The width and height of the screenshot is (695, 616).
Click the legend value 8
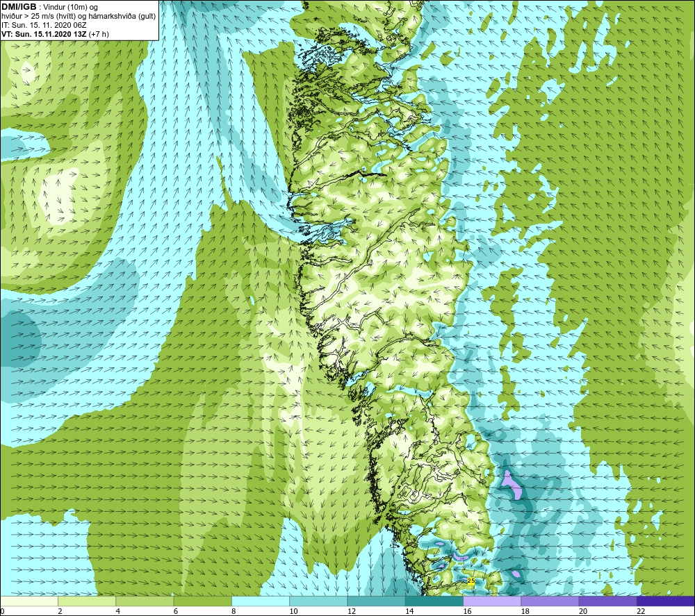pos(234,611)
